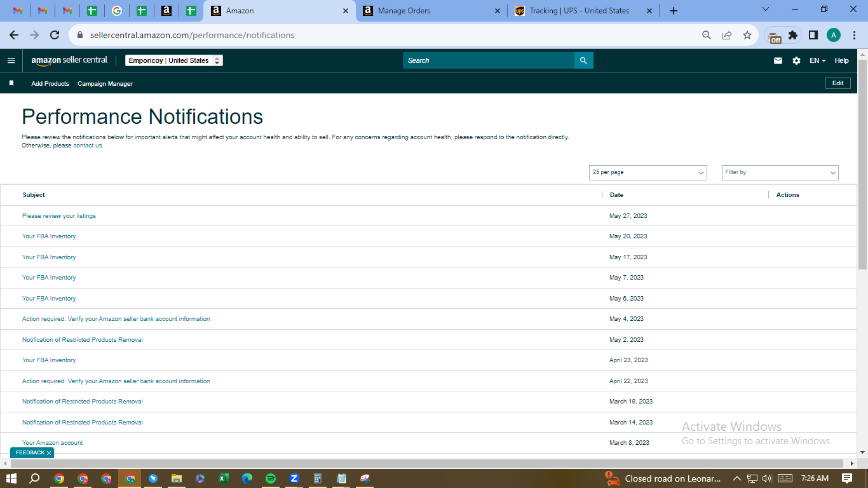Open the 25 per page dropdown
Image resolution: width=868 pixels, height=488 pixels.
tap(648, 172)
